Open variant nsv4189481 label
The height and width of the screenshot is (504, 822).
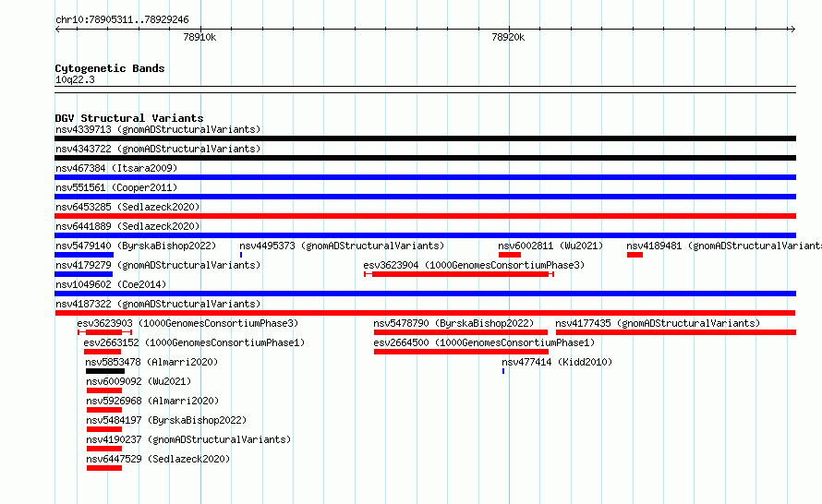(x=724, y=246)
